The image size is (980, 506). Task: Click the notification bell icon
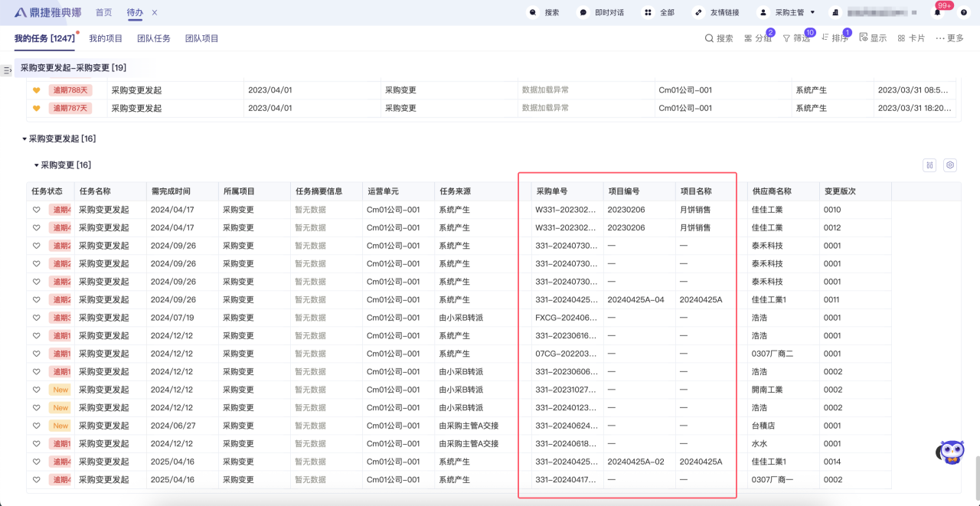point(937,13)
